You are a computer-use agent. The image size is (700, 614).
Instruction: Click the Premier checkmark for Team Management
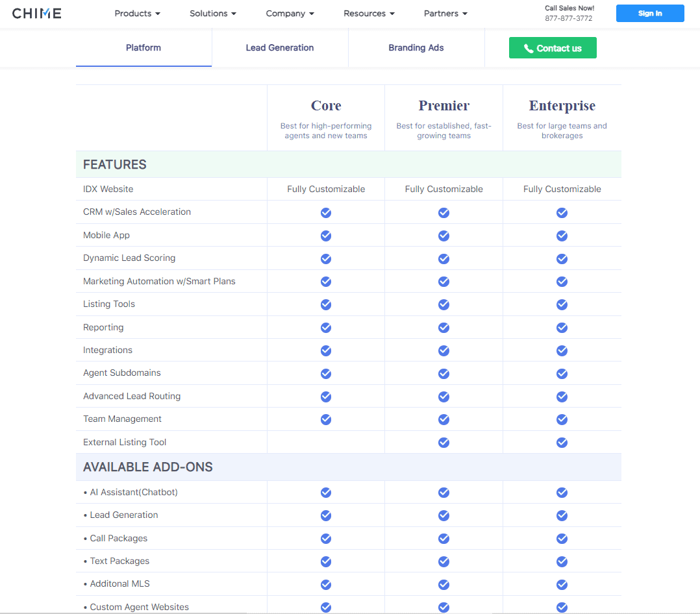point(444,419)
